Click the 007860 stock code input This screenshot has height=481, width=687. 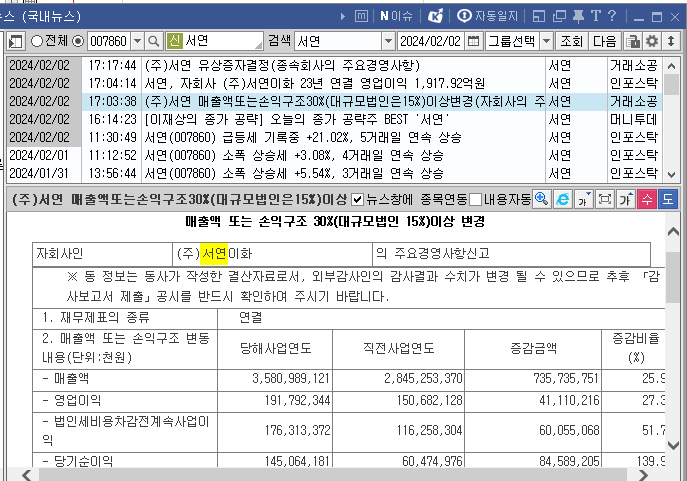pyautogui.click(x=109, y=42)
